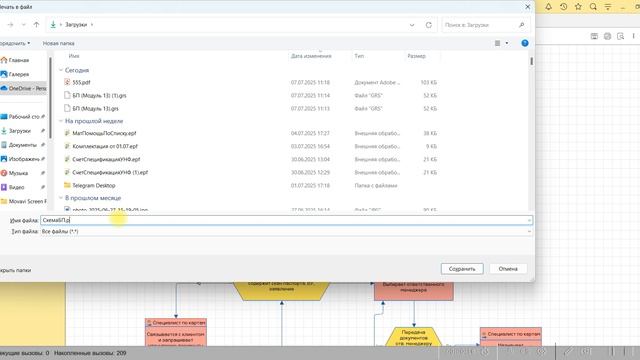Change the view layout icon

tap(497, 43)
